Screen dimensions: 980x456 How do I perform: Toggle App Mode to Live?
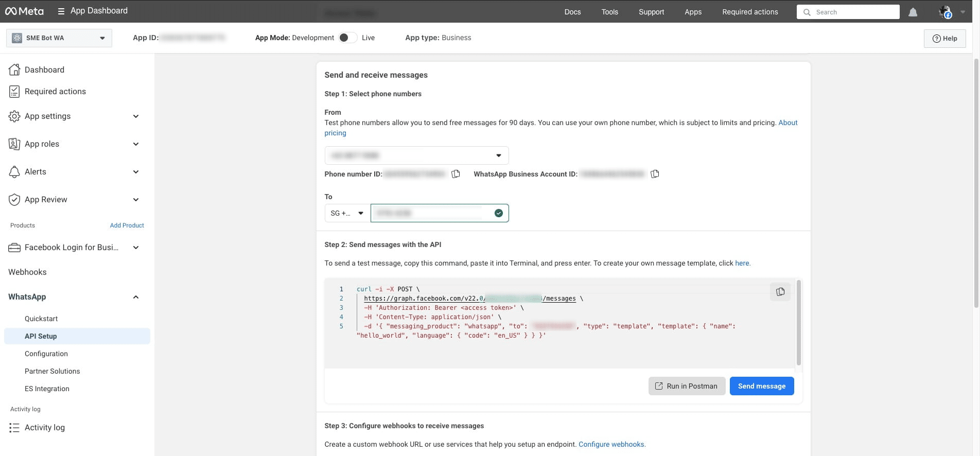click(348, 38)
